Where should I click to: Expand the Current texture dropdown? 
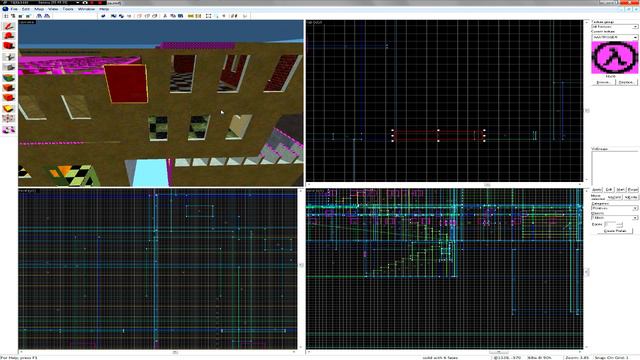635,37
